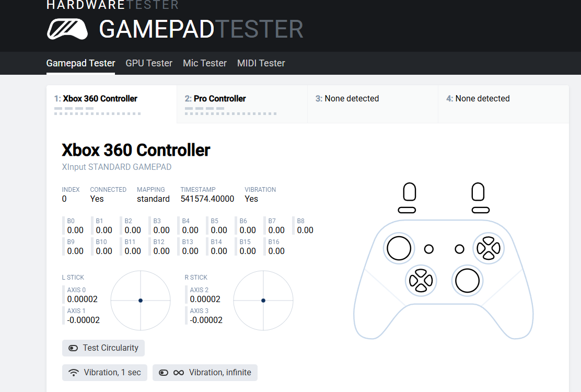Click the left analog stick on controller diagram
The width and height of the screenshot is (581, 392).
(399, 248)
